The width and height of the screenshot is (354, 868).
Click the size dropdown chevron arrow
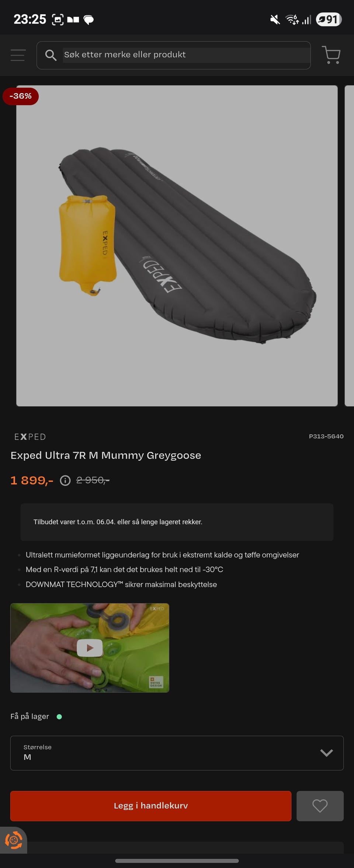click(x=327, y=753)
